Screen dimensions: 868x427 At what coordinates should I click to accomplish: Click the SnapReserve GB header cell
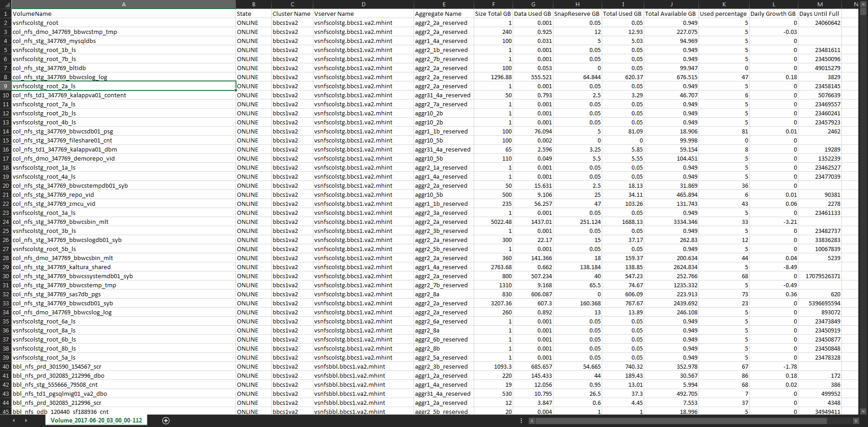pos(577,14)
